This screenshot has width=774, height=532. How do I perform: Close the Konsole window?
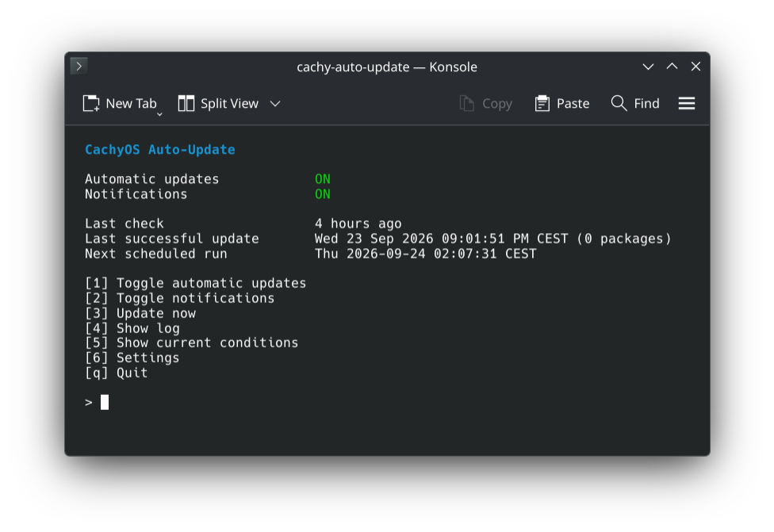click(695, 67)
